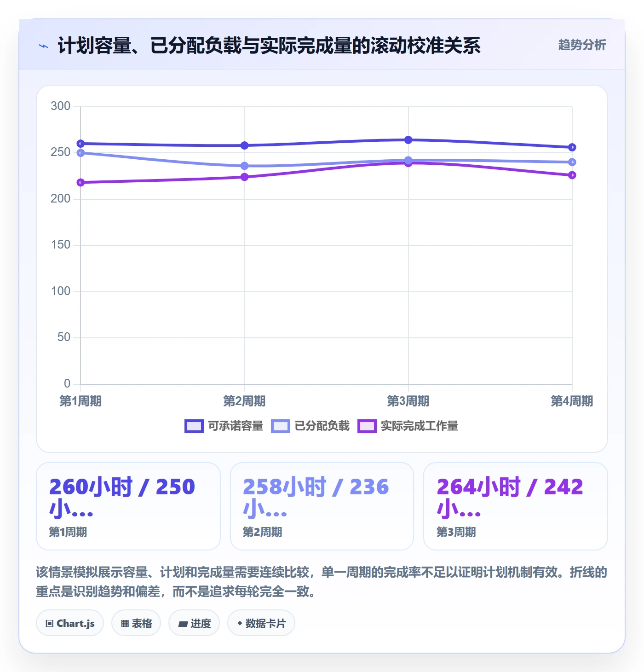This screenshot has width=644, height=672.
Task: Click the y-axis label 200
Action: (x=61, y=199)
